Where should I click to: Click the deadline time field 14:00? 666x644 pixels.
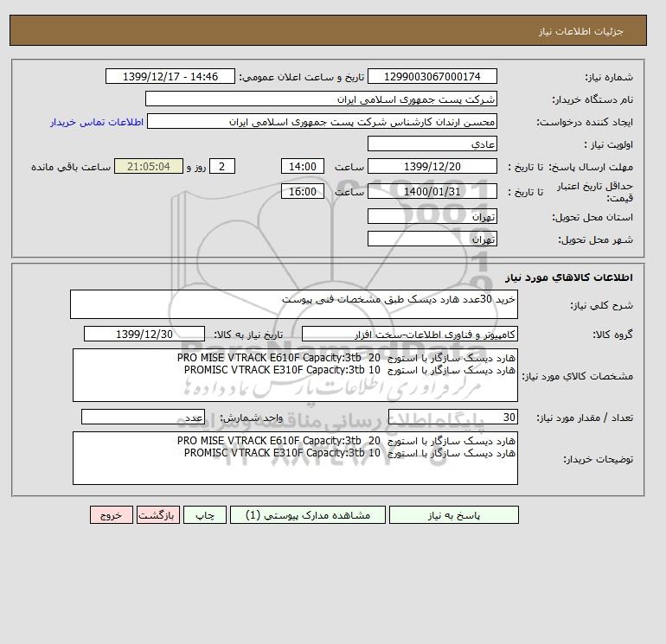(x=303, y=167)
